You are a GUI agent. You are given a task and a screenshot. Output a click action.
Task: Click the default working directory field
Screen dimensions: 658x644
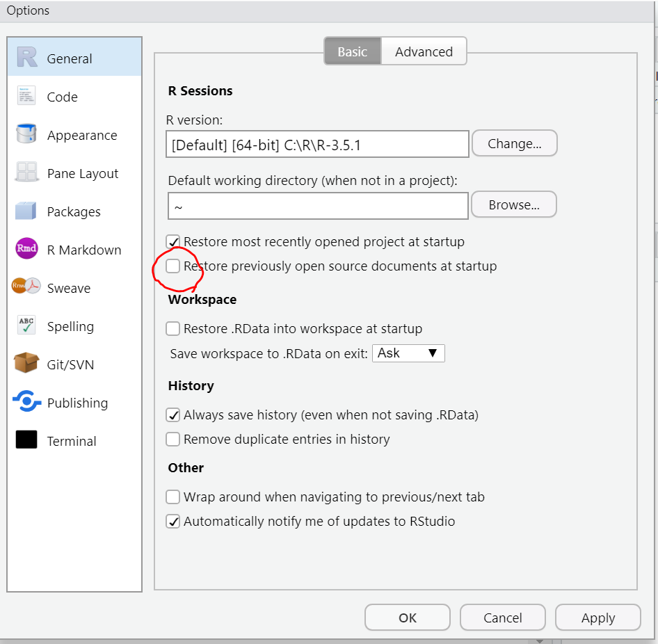tap(318, 206)
